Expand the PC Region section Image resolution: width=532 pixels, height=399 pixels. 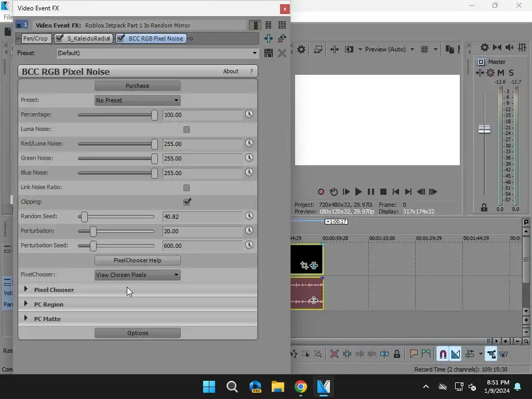(x=26, y=303)
